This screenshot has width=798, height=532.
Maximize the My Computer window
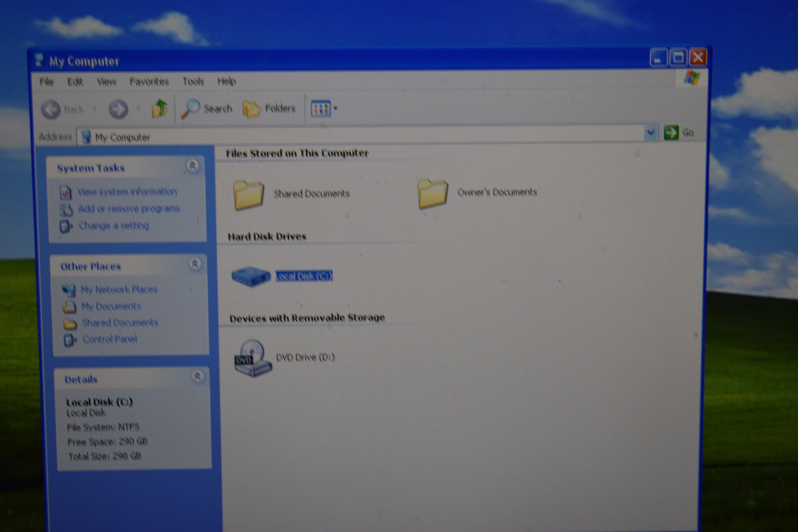678,58
